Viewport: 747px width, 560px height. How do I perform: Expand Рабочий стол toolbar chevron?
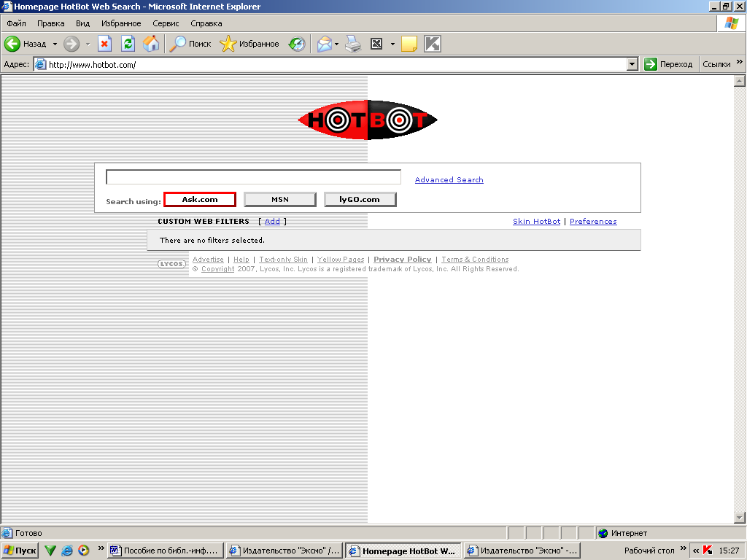coord(683,548)
